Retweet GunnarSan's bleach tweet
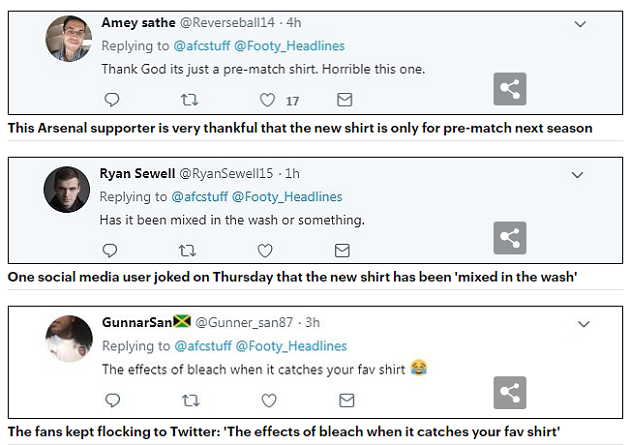 [x=187, y=400]
